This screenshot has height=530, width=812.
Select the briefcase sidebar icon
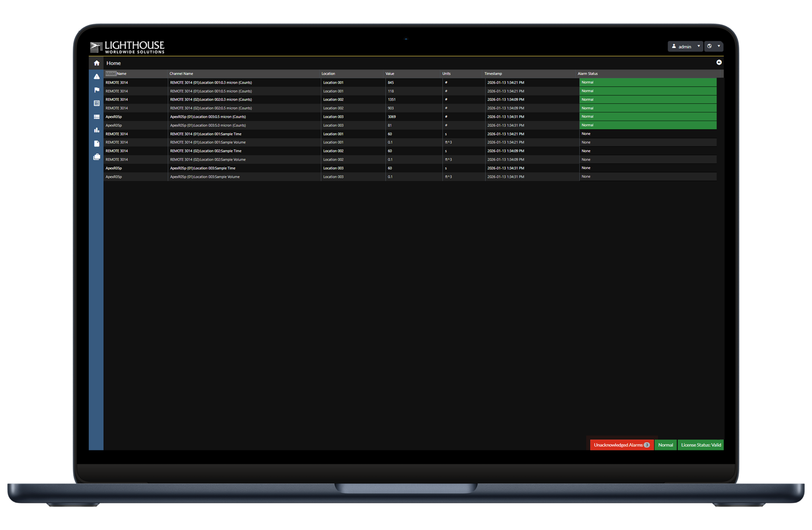point(96,157)
